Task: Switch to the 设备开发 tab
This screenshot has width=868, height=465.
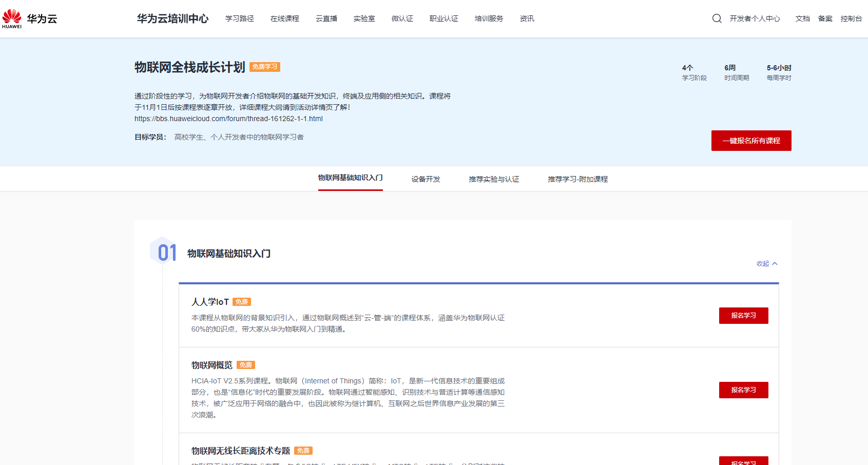Action: pos(425,179)
